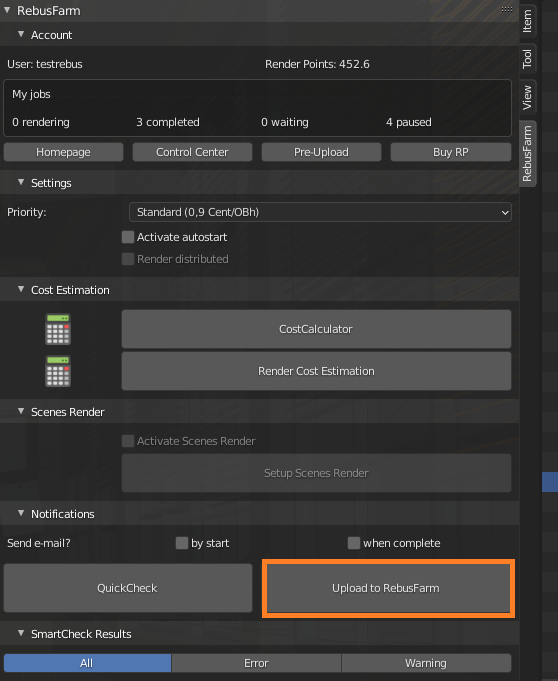Check the by start e-mail option
558x681 pixels.
tap(182, 543)
